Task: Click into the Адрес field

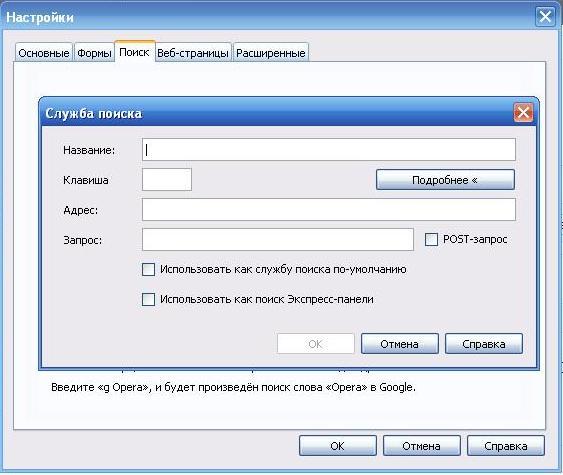Action: (329, 209)
